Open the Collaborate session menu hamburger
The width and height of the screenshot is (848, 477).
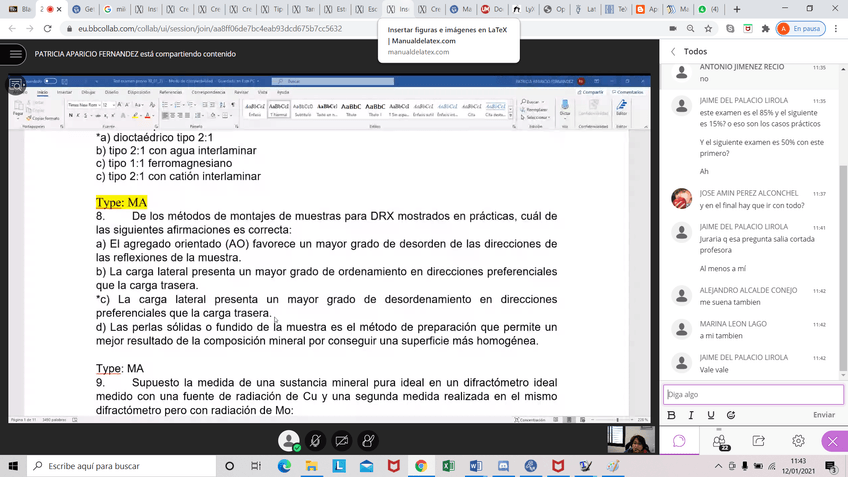pos(15,54)
